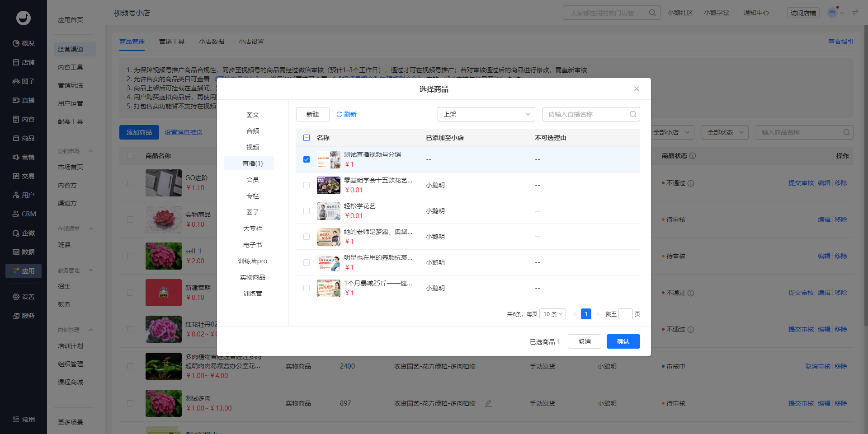The width and height of the screenshot is (868, 434).
Task: Open the 营销 marketing sidebar icon
Action: coord(16,157)
